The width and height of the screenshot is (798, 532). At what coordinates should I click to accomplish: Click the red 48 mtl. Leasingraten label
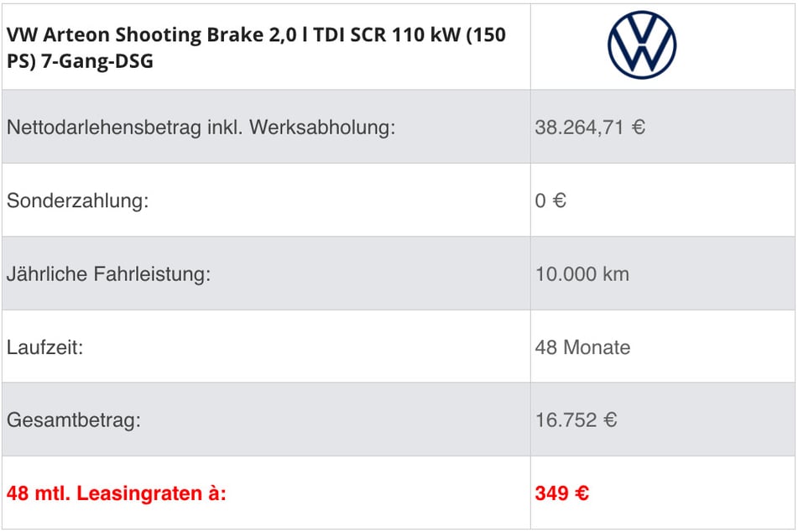(x=116, y=493)
